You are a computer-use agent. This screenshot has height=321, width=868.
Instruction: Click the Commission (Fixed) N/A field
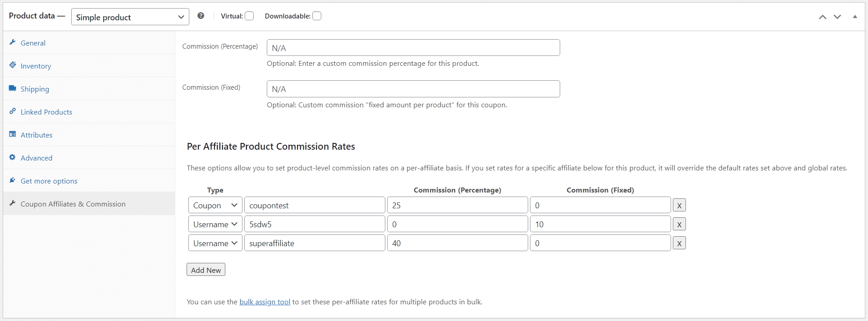[x=413, y=89]
